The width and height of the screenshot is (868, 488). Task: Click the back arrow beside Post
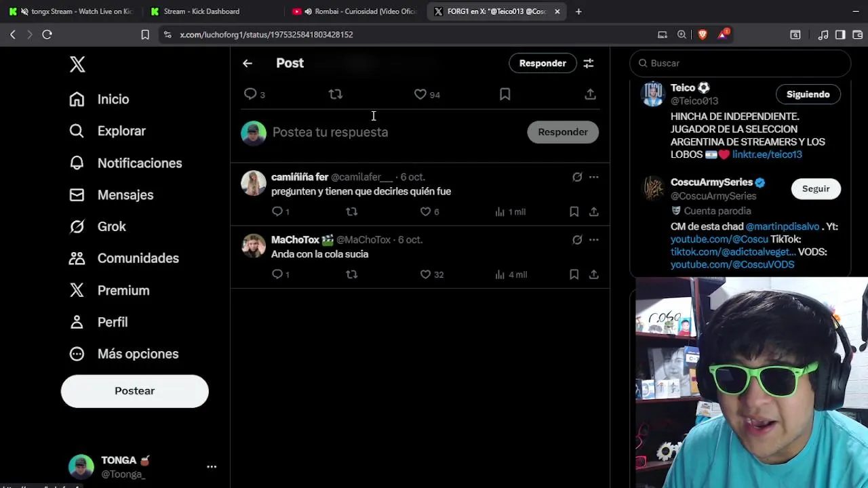click(248, 63)
